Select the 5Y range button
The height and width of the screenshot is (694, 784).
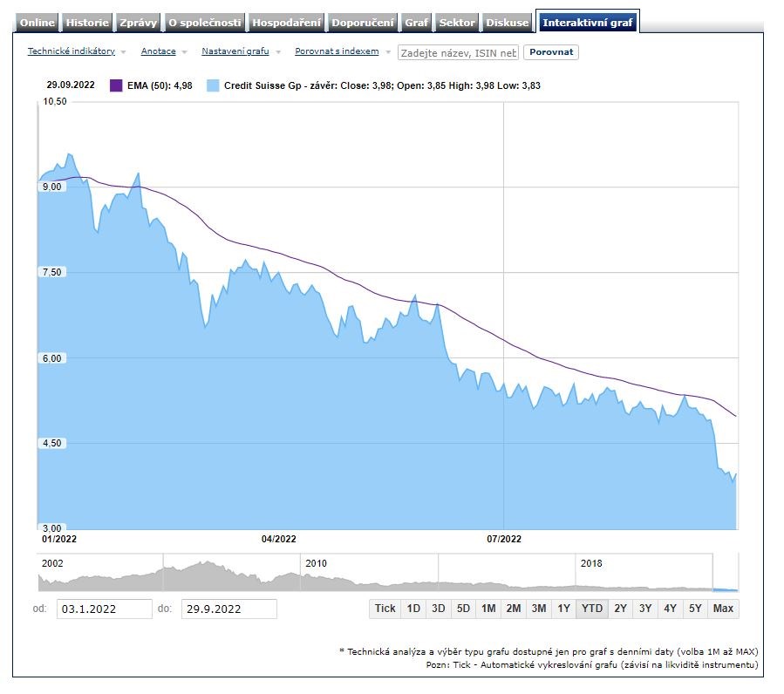click(x=695, y=609)
